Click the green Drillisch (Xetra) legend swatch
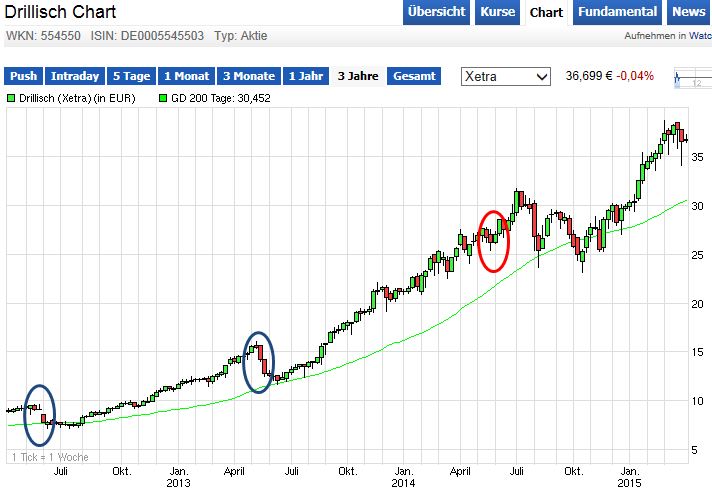Screen dimensions: 712x491 [11, 98]
